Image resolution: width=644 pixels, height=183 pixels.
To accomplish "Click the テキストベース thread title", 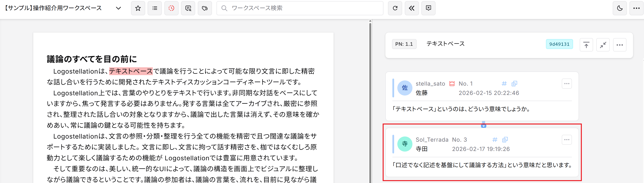I will pyautogui.click(x=445, y=44).
